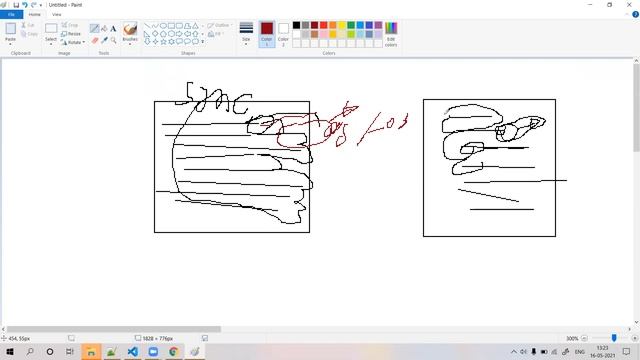
Task: Click the zoom in plus button
Action: pos(635,338)
